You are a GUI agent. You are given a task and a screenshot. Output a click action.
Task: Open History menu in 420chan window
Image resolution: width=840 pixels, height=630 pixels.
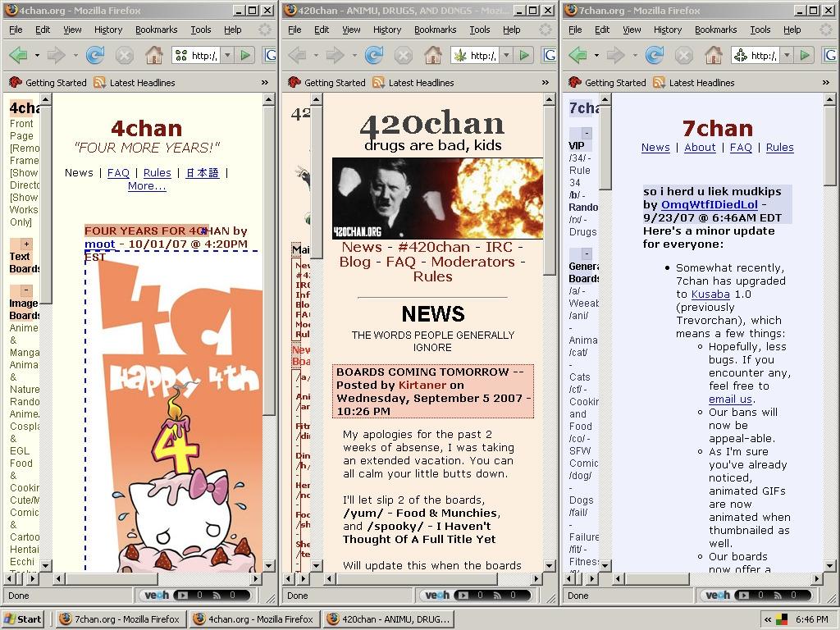(x=387, y=30)
